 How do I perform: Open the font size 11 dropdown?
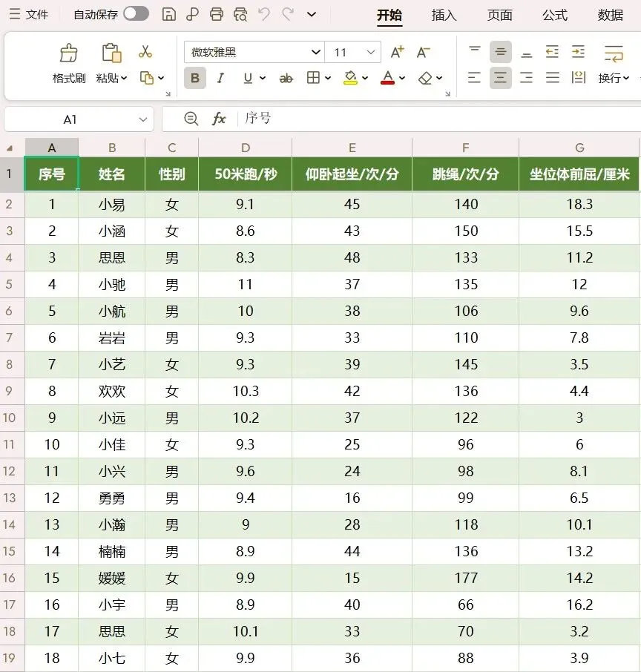tap(371, 52)
